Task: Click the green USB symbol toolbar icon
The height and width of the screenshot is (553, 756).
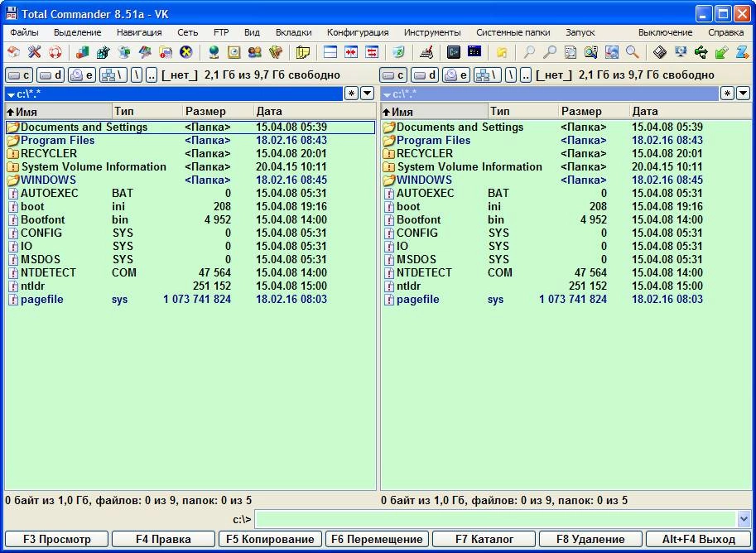Action: (701, 51)
